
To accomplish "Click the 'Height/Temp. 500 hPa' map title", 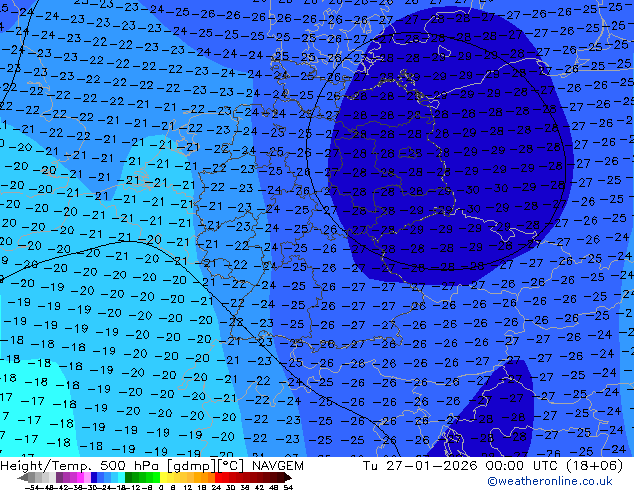I will click(x=80, y=466).
